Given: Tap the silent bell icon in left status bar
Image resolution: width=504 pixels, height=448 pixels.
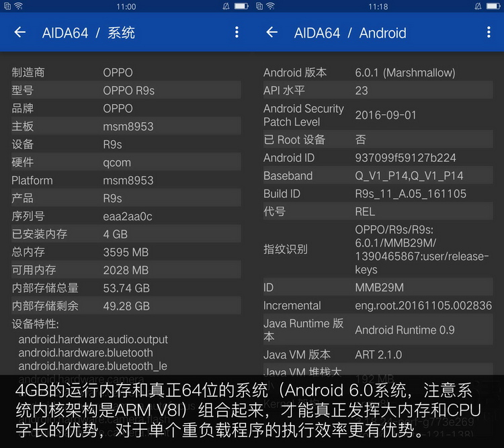Looking at the screenshot, I should (x=226, y=6).
